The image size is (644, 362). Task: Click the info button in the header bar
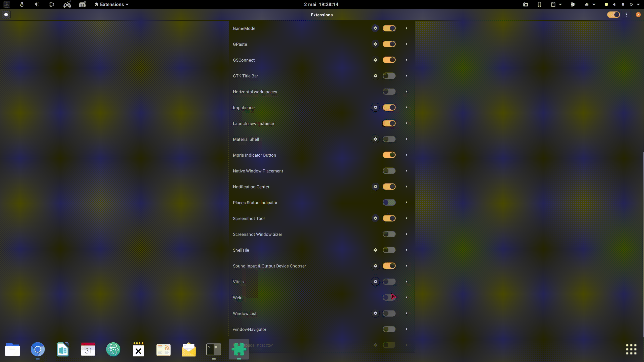(6, 14)
